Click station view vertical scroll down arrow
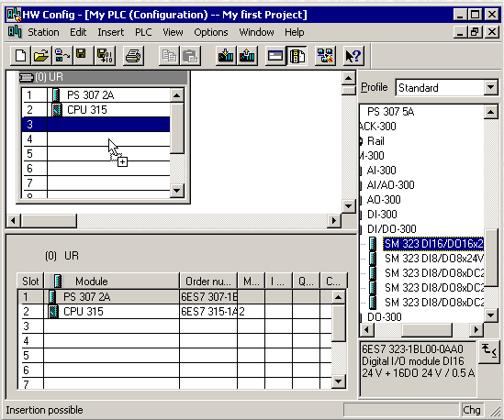 coord(349,206)
